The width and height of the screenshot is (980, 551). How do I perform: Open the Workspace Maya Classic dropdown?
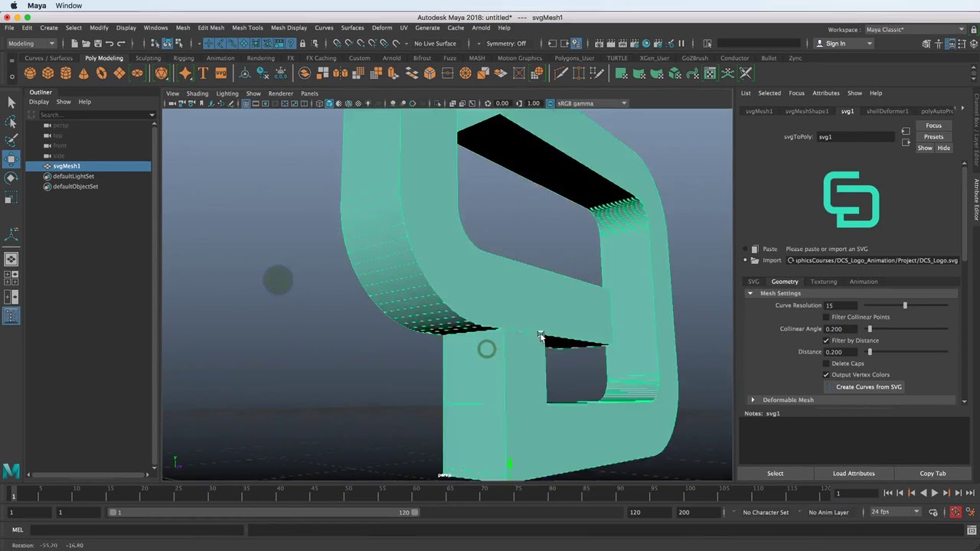(x=915, y=30)
